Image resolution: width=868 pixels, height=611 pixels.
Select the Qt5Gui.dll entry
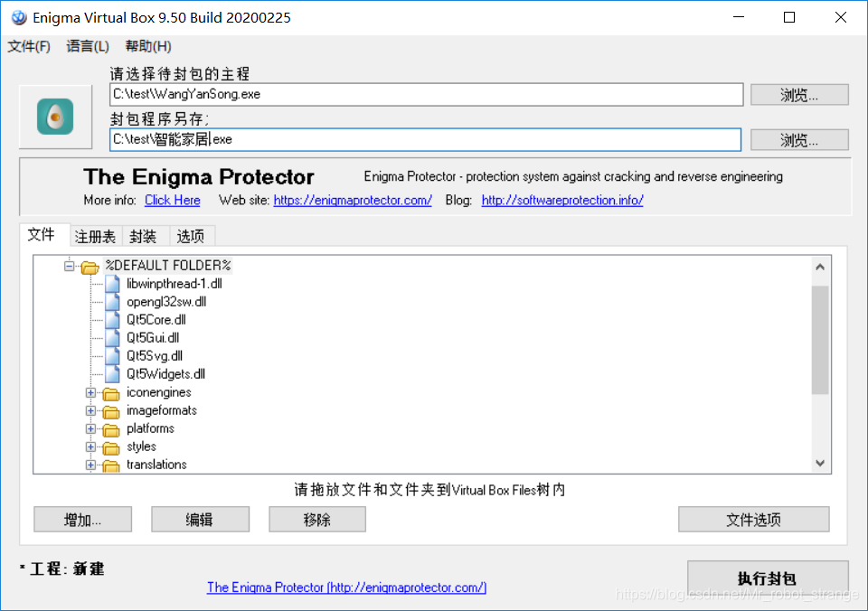coord(153,338)
